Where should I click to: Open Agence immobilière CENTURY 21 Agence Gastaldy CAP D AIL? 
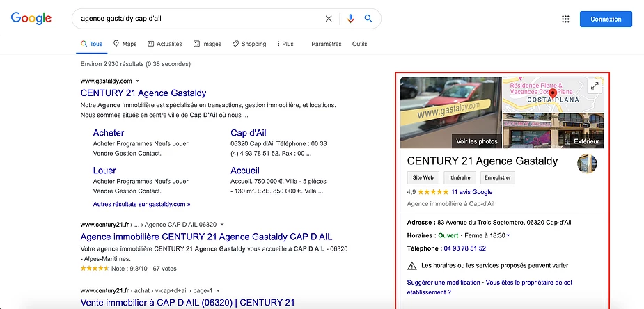click(x=207, y=237)
